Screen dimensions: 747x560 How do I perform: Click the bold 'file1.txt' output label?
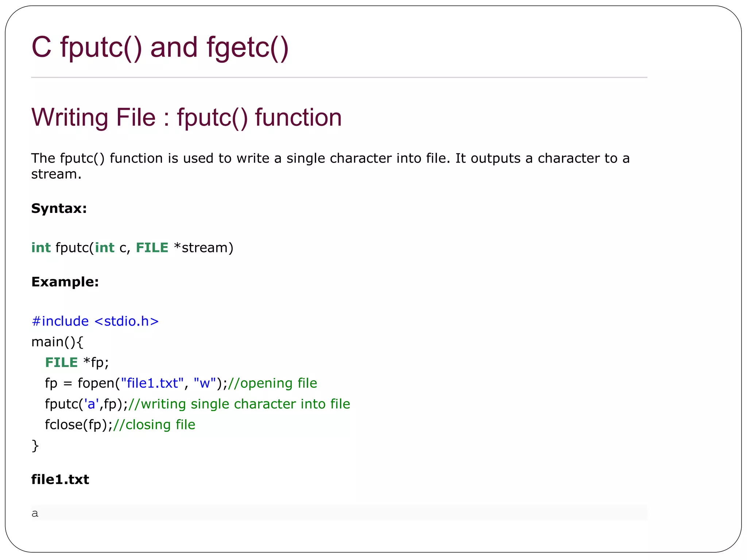pos(60,479)
